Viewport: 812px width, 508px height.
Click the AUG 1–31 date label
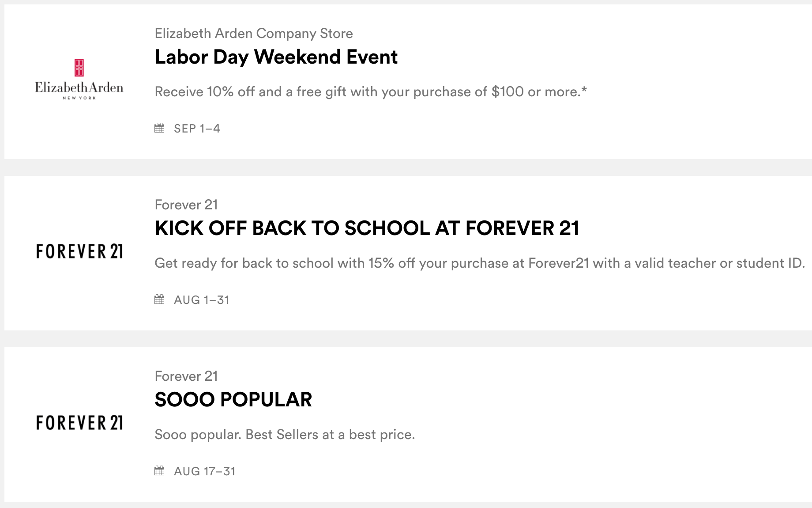(201, 300)
